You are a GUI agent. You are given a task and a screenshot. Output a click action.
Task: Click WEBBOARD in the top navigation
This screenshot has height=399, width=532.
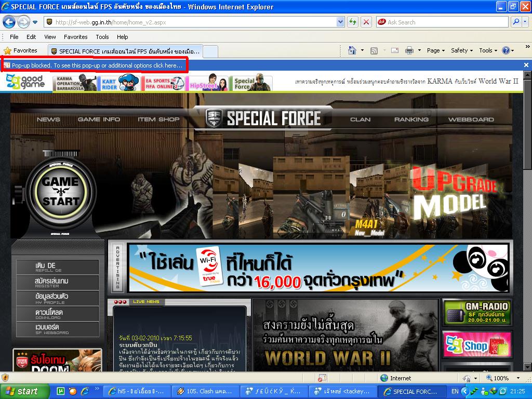point(471,119)
